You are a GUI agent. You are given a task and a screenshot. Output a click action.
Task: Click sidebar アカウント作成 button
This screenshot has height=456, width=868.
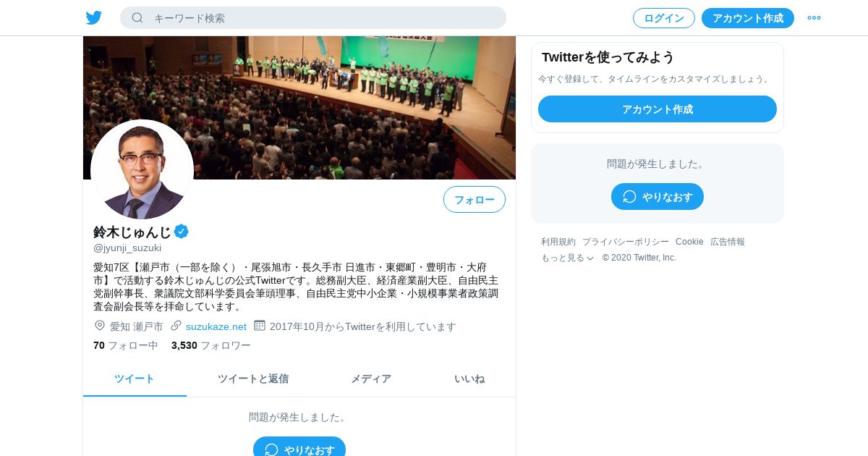pos(658,109)
